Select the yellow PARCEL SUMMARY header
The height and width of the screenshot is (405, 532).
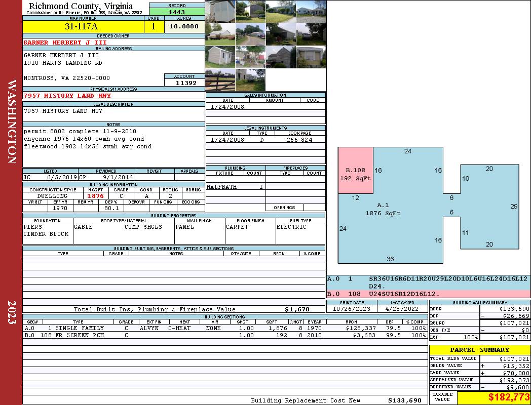pyautogui.click(x=479, y=350)
